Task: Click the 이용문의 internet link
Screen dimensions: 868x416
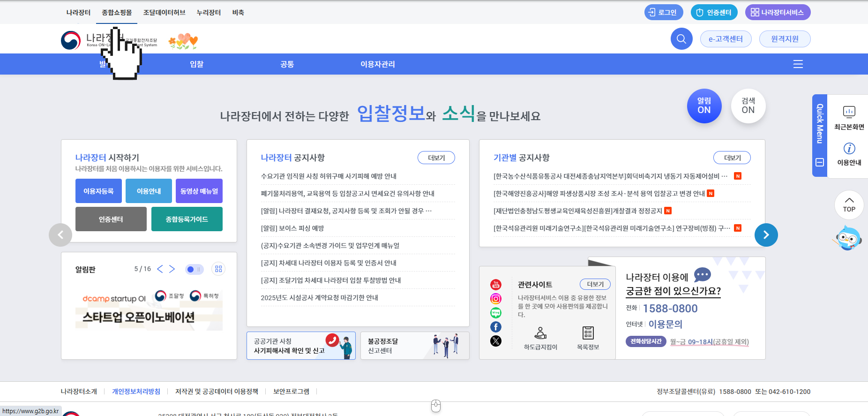Action: pyautogui.click(x=665, y=324)
